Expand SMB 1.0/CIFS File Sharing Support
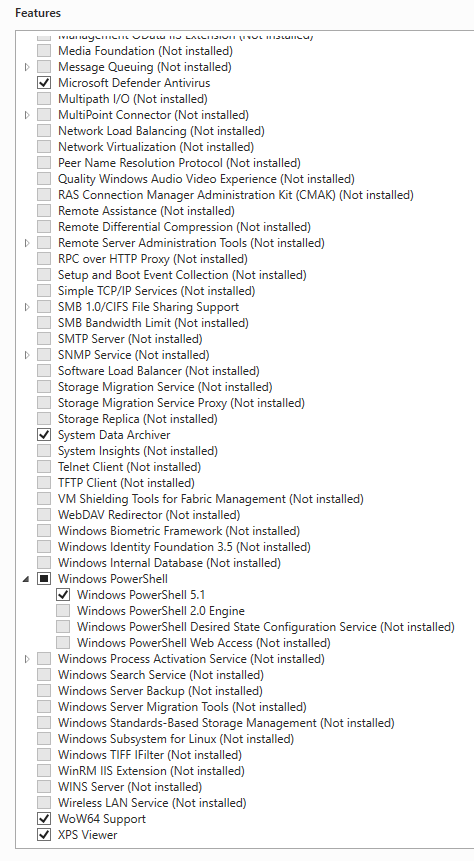This screenshot has height=861, width=474. (x=27, y=307)
